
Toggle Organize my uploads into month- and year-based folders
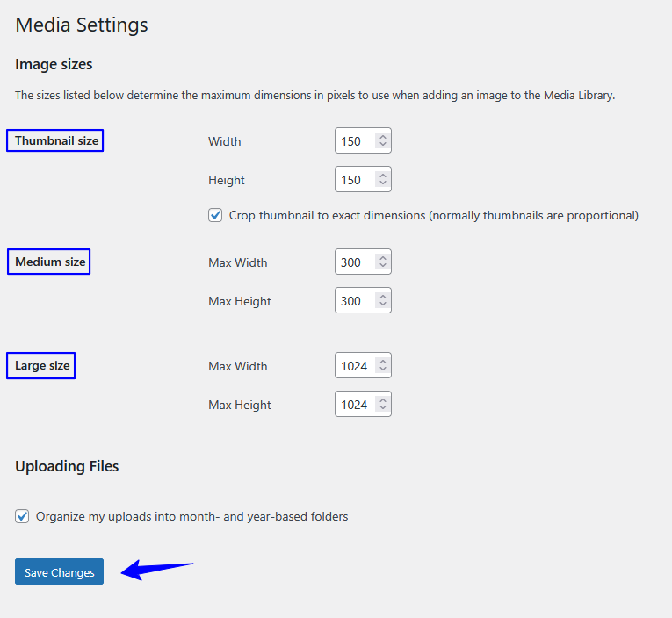point(22,516)
